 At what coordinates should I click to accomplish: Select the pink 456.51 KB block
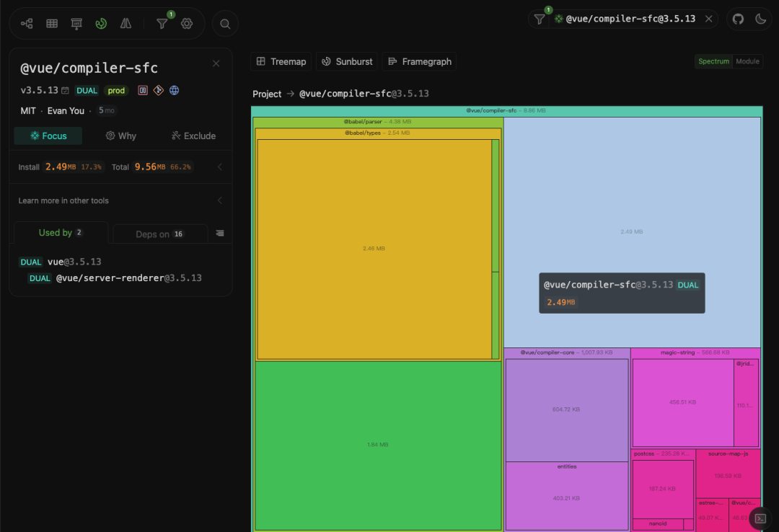pyautogui.click(x=682, y=402)
